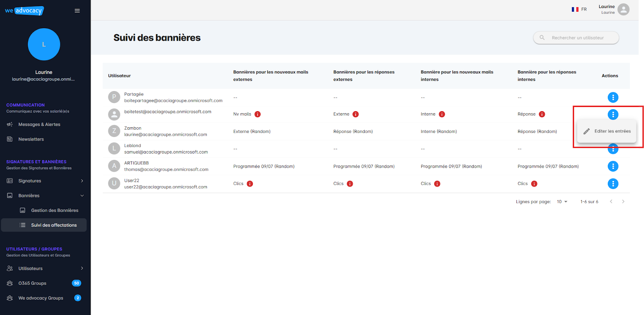The height and width of the screenshot is (315, 644).
Task: Click info icon next to Externe in boitetest row
Action: click(x=355, y=114)
